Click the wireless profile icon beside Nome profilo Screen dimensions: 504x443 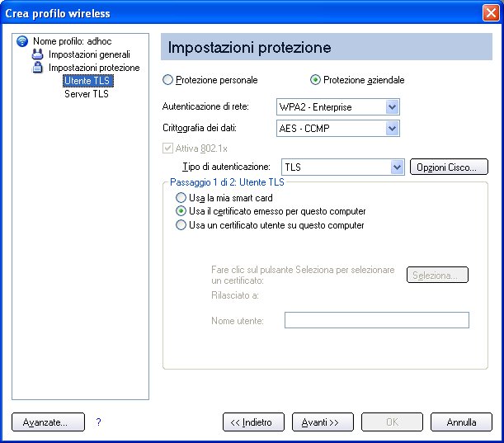pyautogui.click(x=22, y=41)
